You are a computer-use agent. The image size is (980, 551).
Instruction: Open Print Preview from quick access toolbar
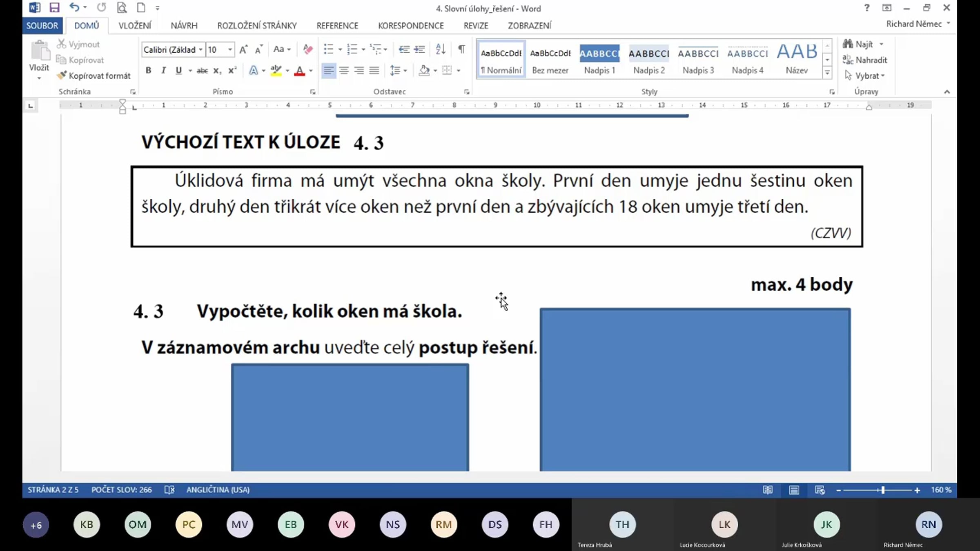[x=122, y=7]
